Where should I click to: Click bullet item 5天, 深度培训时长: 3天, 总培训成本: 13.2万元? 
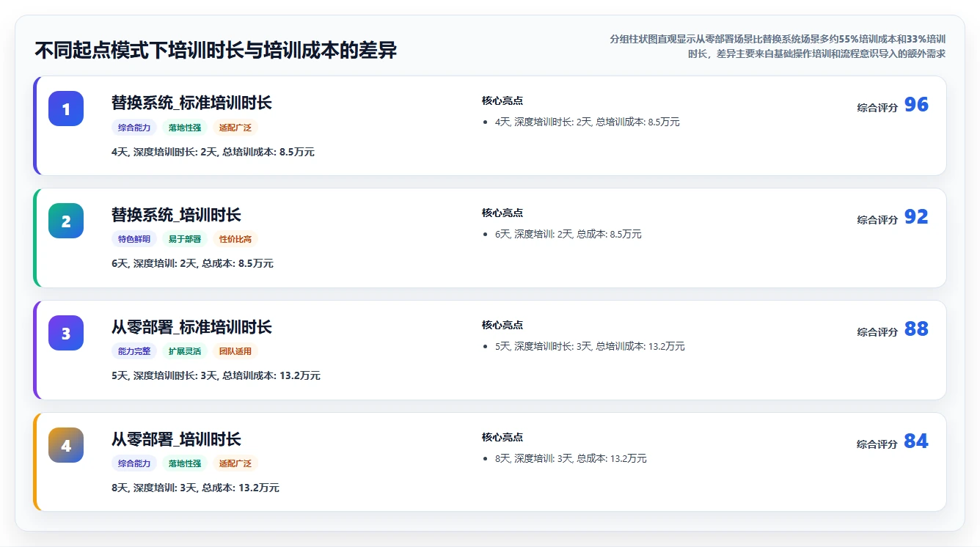(590, 347)
